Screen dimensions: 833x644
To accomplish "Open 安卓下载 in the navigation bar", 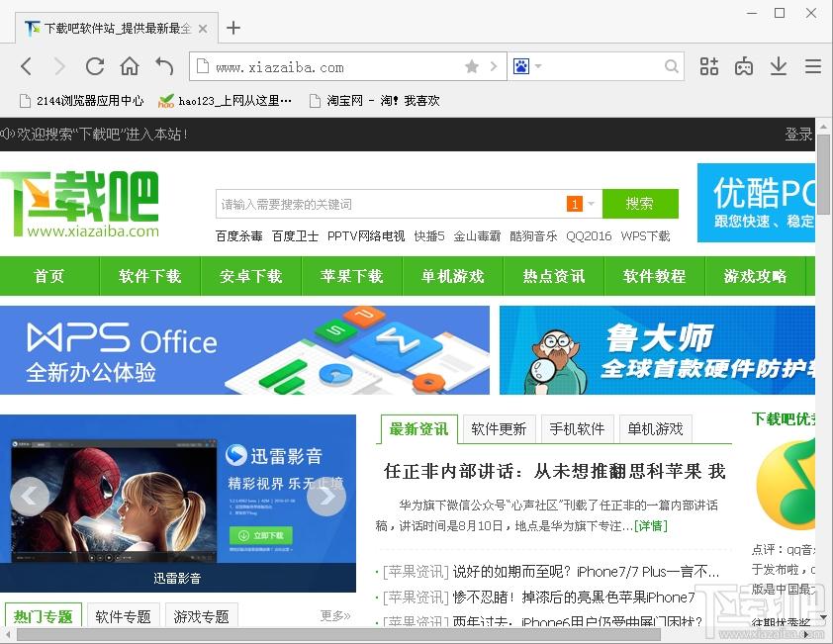I will tap(250, 276).
